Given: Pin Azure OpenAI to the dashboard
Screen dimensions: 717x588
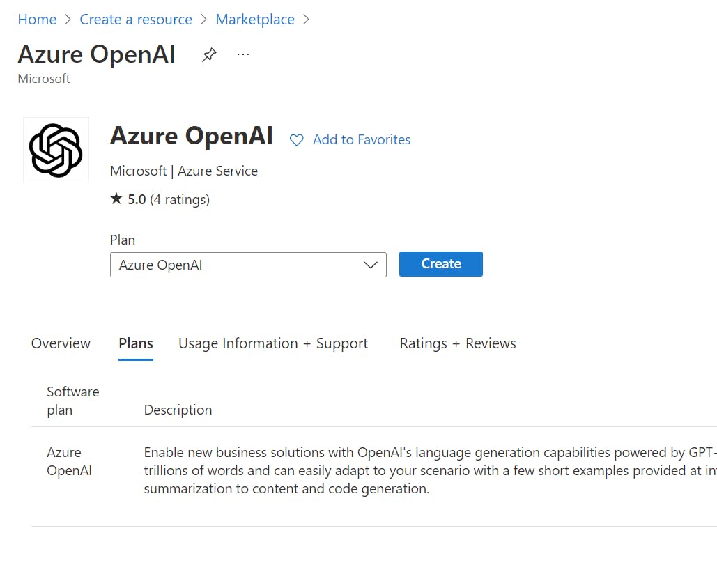Looking at the screenshot, I should coord(209,55).
